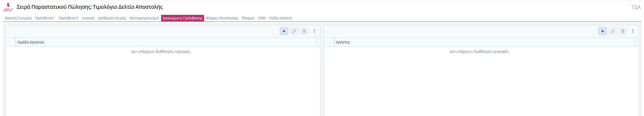
Task: Add a new row in Ομάδα Χρηστών panel
Action: [284, 31]
